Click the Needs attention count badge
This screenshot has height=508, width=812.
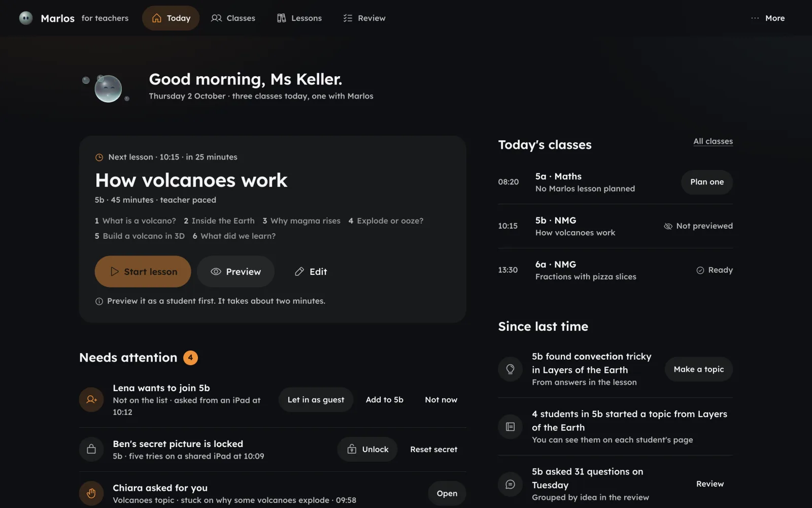[x=190, y=358]
